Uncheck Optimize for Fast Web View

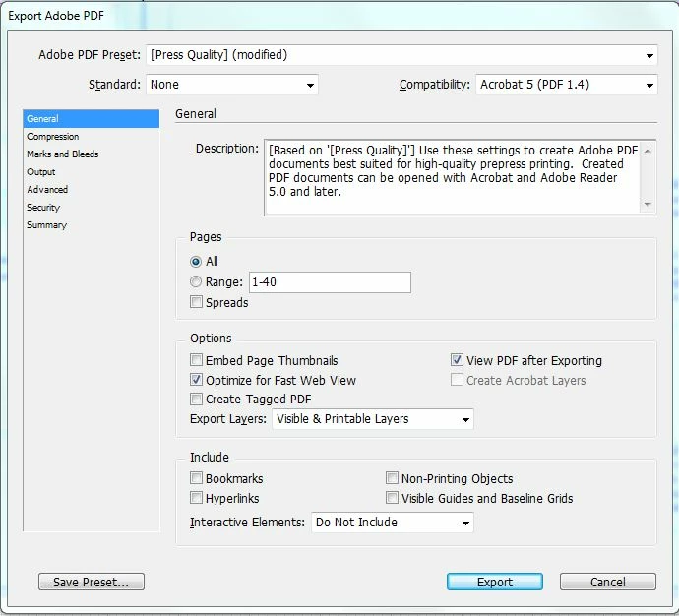pos(196,380)
